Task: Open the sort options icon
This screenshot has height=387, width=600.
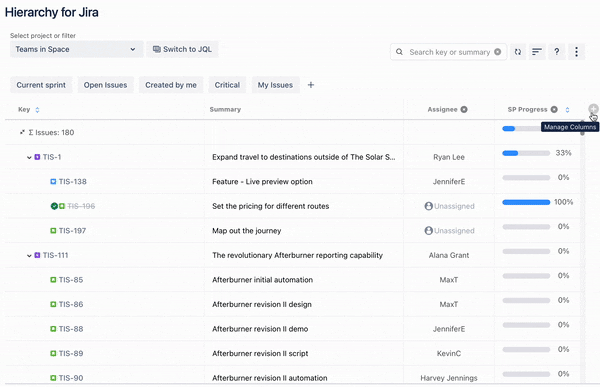Action: coord(537,52)
